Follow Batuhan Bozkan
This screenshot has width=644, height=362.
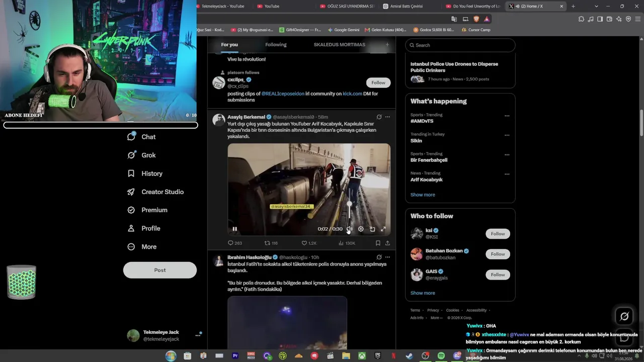[x=498, y=254]
